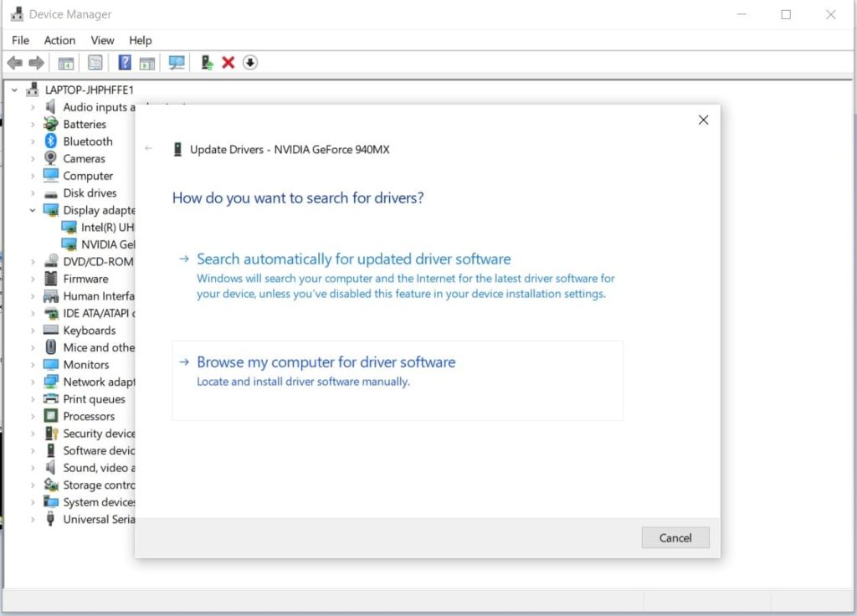
Task: Select the Bluetooth category icon
Action: point(51,141)
